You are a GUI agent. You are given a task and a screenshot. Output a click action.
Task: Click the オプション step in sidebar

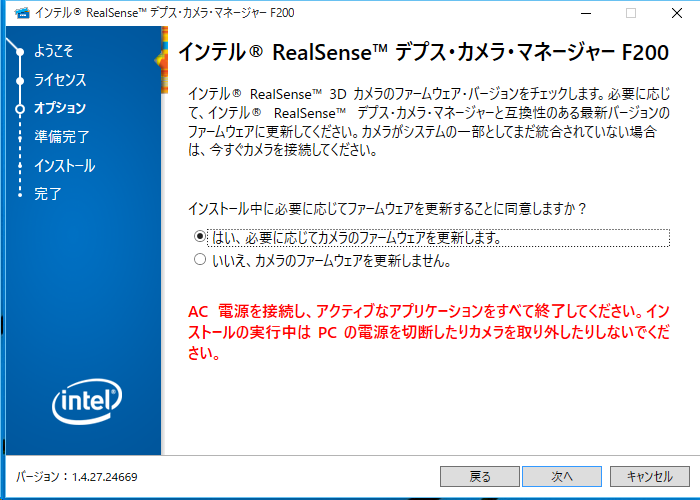pyautogui.click(x=60, y=108)
